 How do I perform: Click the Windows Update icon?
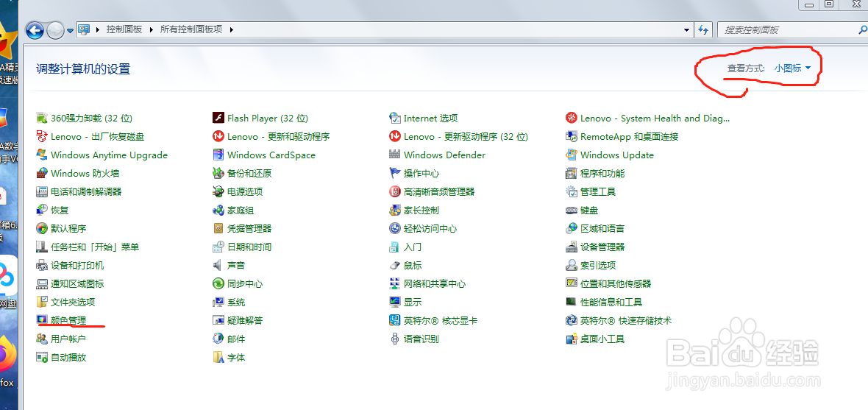pos(572,155)
